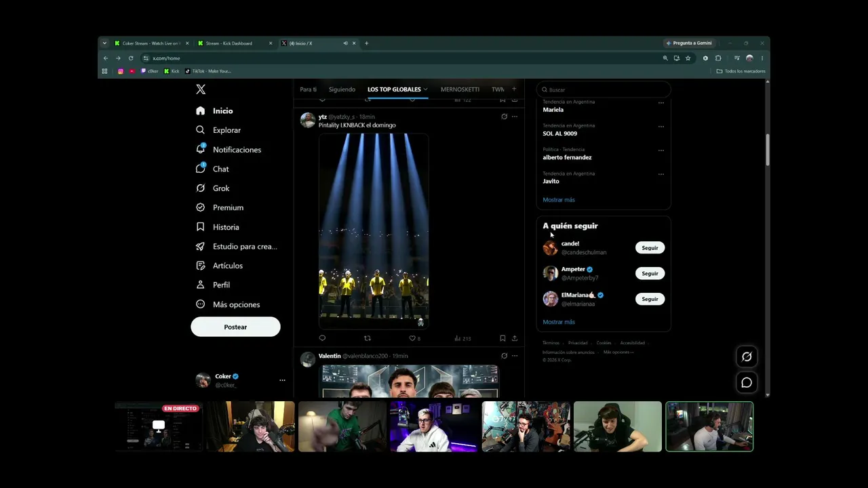
Task: Click Mostrar más under trends
Action: click(x=559, y=200)
